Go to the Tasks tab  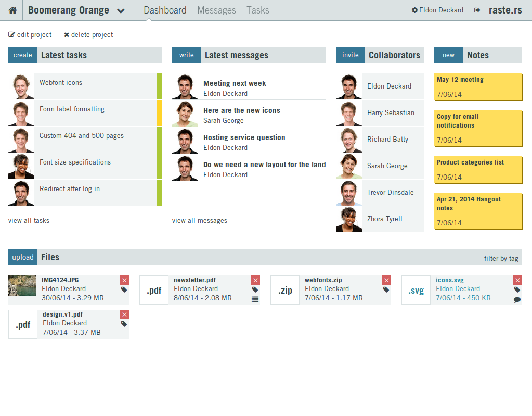click(257, 10)
